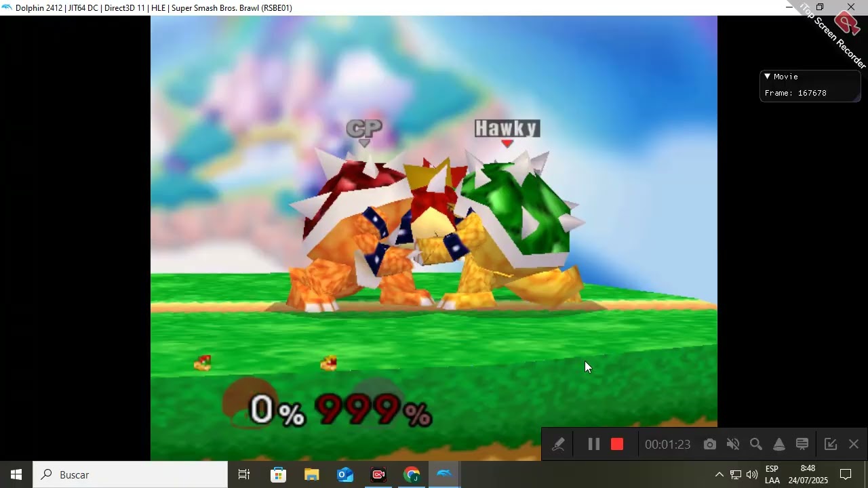Viewport: 868px width, 488px height.
Task: Show hidden system tray icons
Action: coord(719,474)
